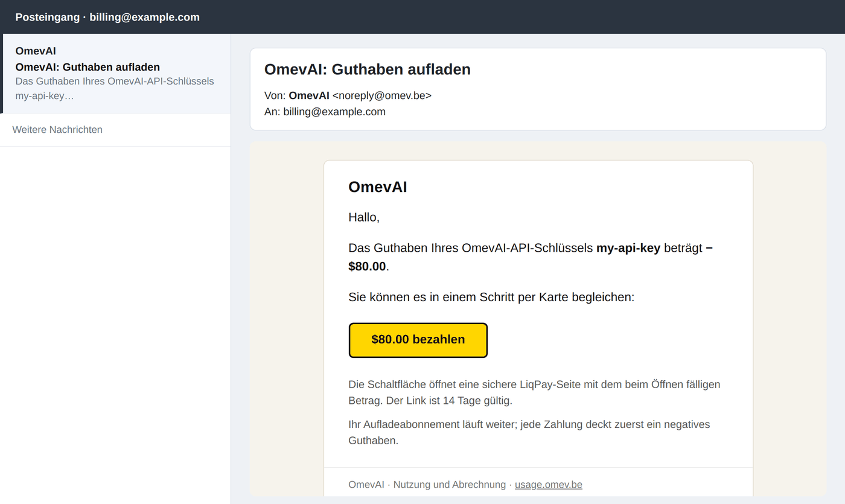The image size is (845, 504).
Task: Click the yellow "$80.00 bezahlen" button
Action: pyautogui.click(x=418, y=340)
